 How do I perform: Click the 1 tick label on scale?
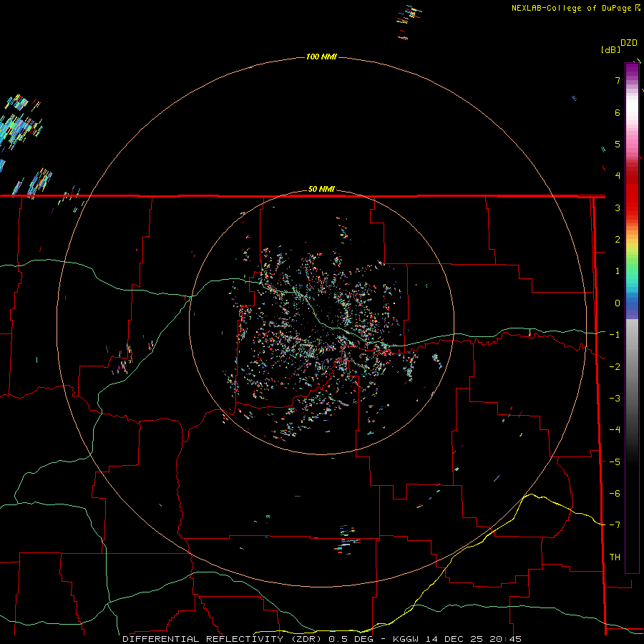[618, 271]
